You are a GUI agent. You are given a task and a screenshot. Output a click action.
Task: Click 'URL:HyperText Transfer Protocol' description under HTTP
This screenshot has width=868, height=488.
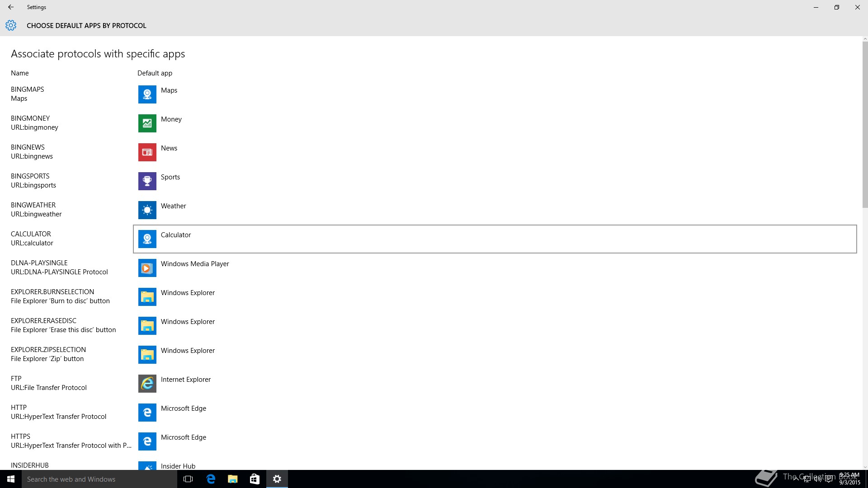tap(59, 417)
